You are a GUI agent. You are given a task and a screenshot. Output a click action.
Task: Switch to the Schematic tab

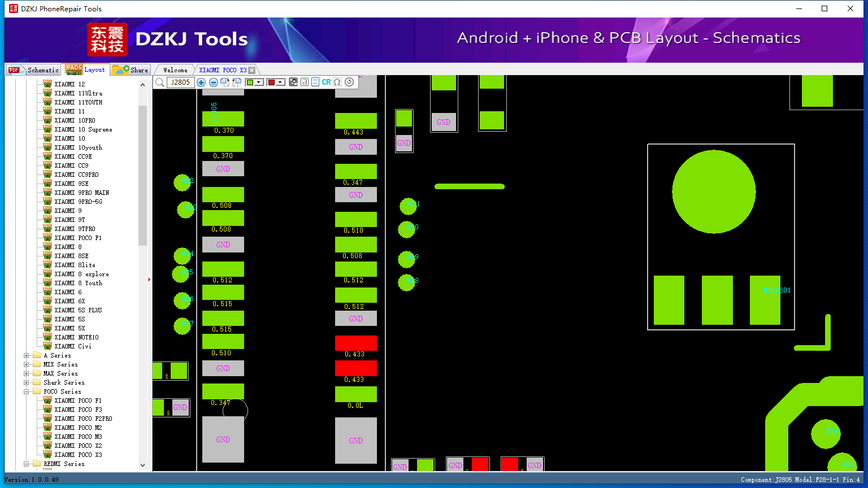pyautogui.click(x=33, y=69)
